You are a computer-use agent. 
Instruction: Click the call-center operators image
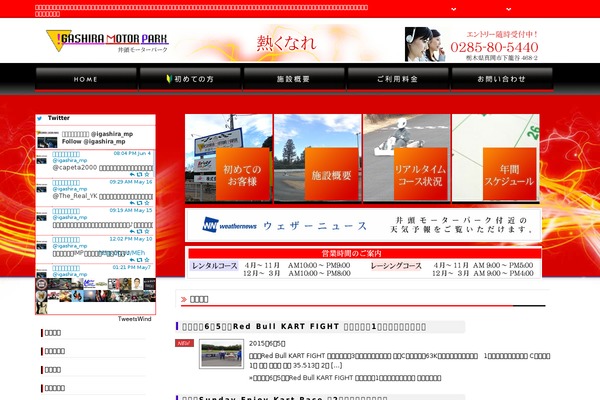(x=425, y=44)
